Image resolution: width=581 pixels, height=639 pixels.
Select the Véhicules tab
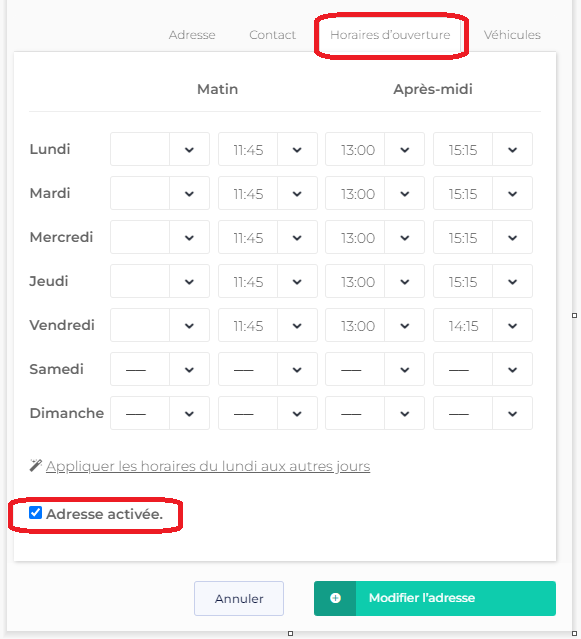pos(512,35)
